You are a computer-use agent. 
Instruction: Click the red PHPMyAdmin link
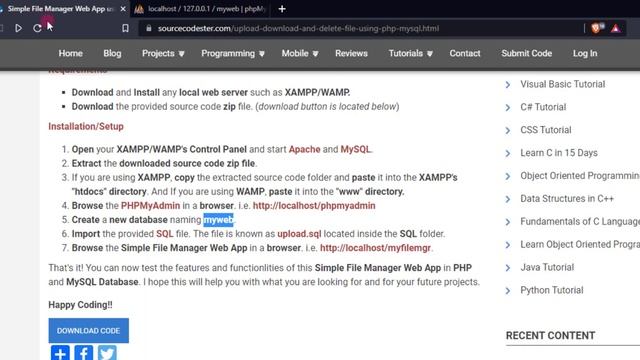click(150, 206)
